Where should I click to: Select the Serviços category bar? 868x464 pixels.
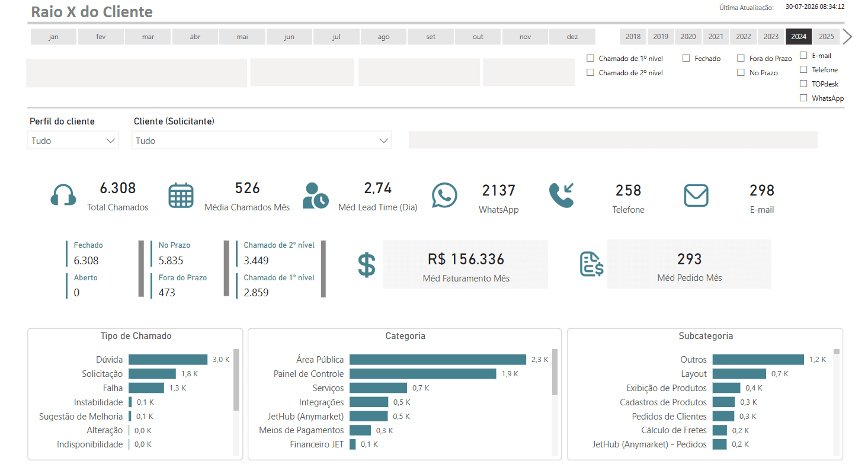[x=378, y=388]
